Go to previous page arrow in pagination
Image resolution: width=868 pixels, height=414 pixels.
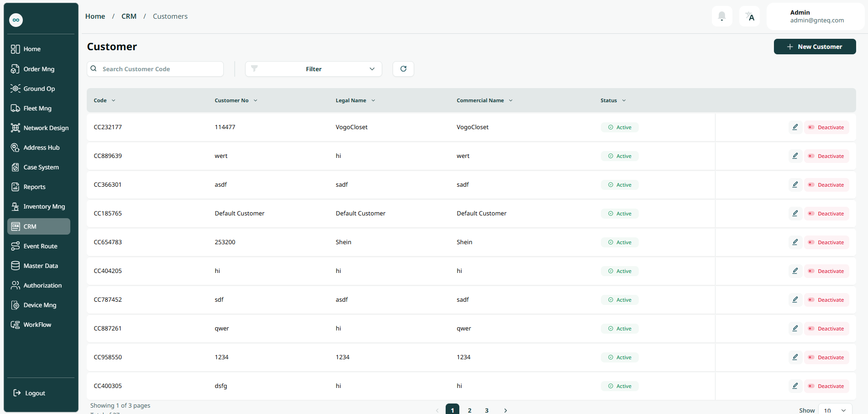pyautogui.click(x=437, y=410)
